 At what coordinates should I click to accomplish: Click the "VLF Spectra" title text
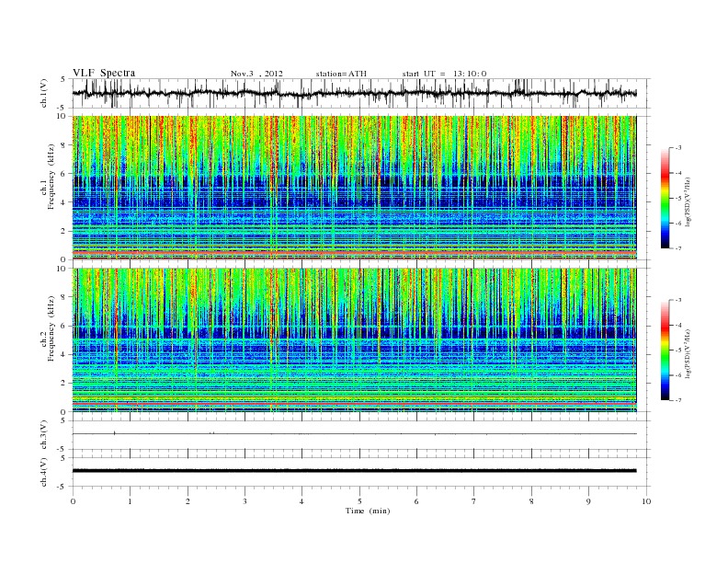104,73
